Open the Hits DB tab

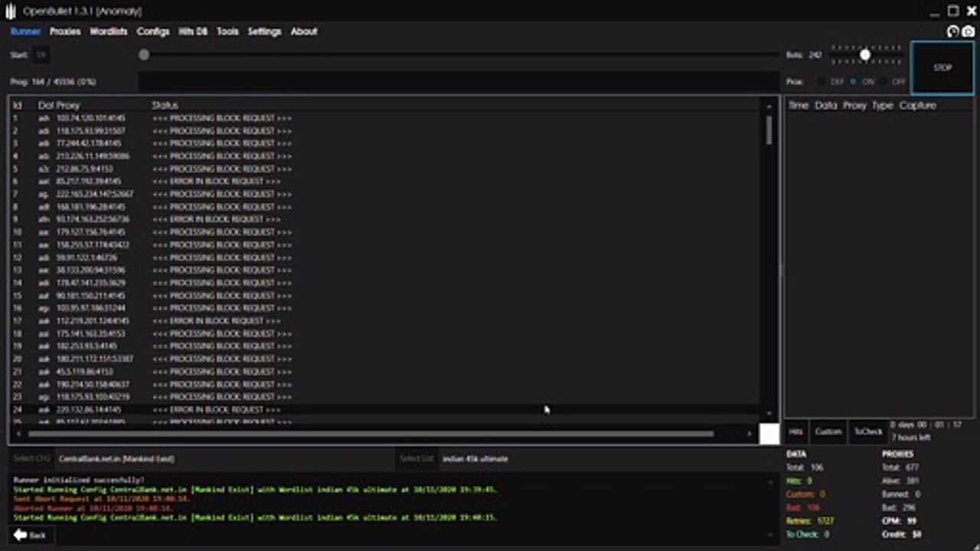click(193, 31)
